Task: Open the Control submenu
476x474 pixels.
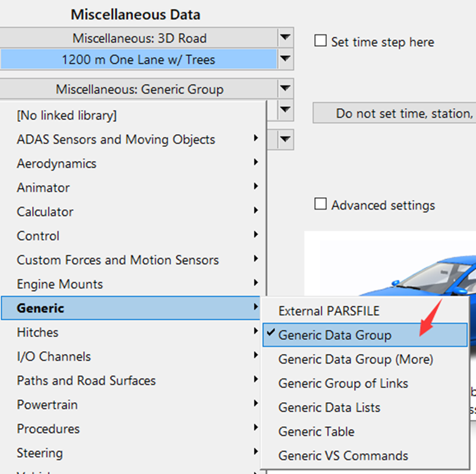Action: click(38, 236)
